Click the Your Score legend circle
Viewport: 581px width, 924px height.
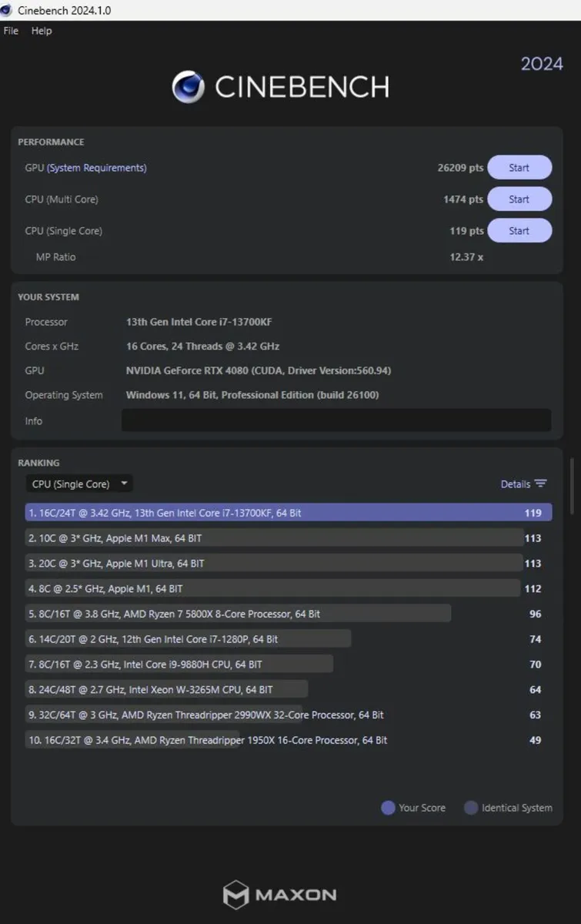[388, 808]
